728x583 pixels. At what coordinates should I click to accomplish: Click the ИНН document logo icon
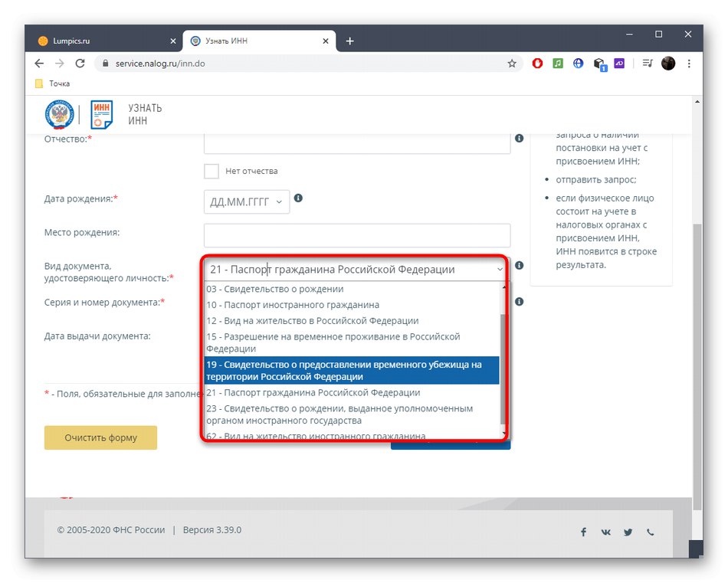click(101, 114)
